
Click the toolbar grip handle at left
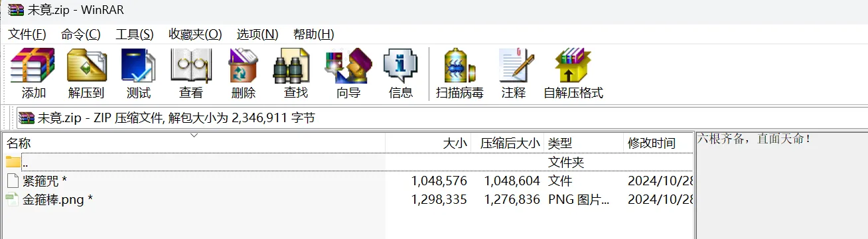pyautogui.click(x=4, y=73)
